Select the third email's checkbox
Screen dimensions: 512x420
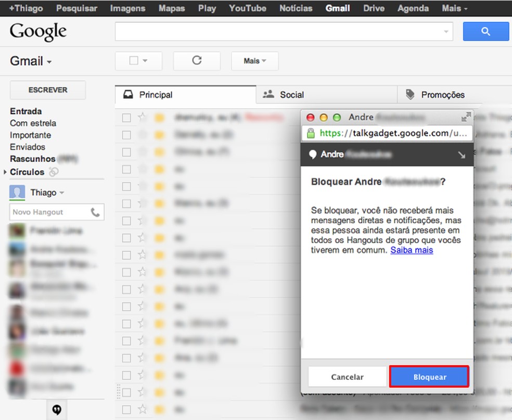[126, 152]
